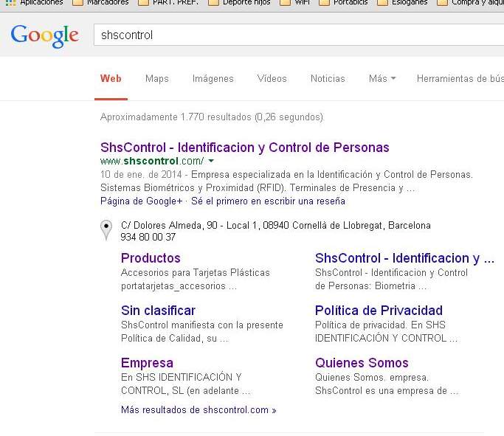Open the Marcadores bookmarks folder
Viewport: 504px width, 436px height.
[100, 2]
